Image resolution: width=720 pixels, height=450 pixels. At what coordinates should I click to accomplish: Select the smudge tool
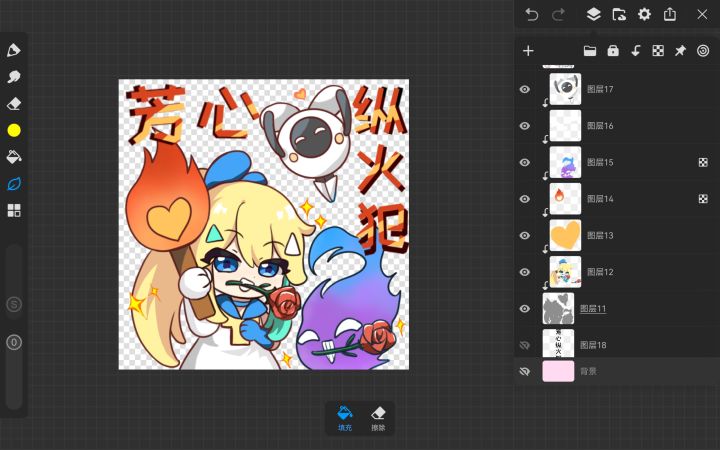click(x=14, y=77)
